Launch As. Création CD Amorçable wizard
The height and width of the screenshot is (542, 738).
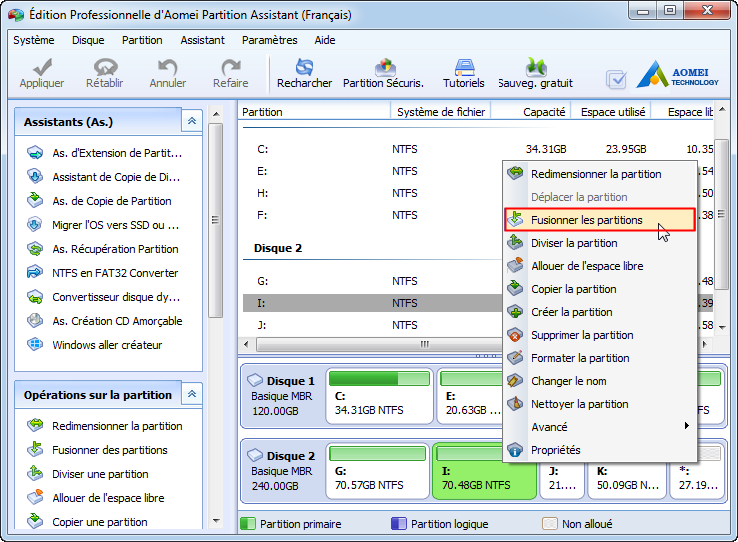point(104,321)
